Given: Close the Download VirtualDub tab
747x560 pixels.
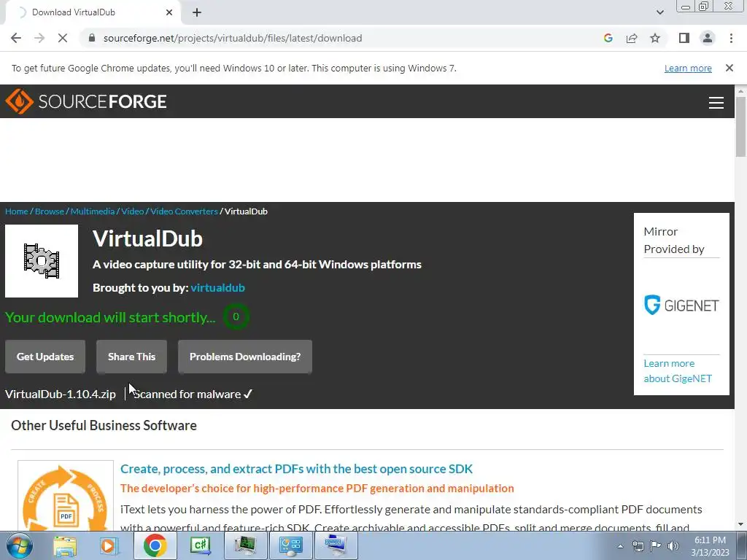Looking at the screenshot, I should [169, 12].
